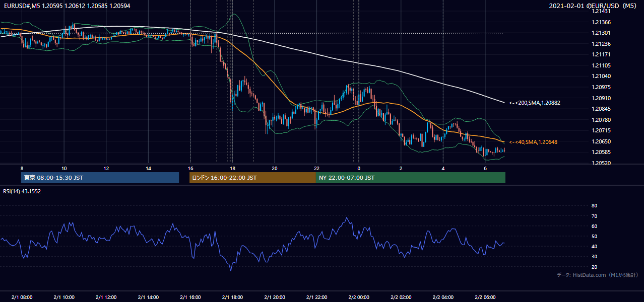Select the Tokyo 08:00-15:30 JST session bar

point(100,178)
